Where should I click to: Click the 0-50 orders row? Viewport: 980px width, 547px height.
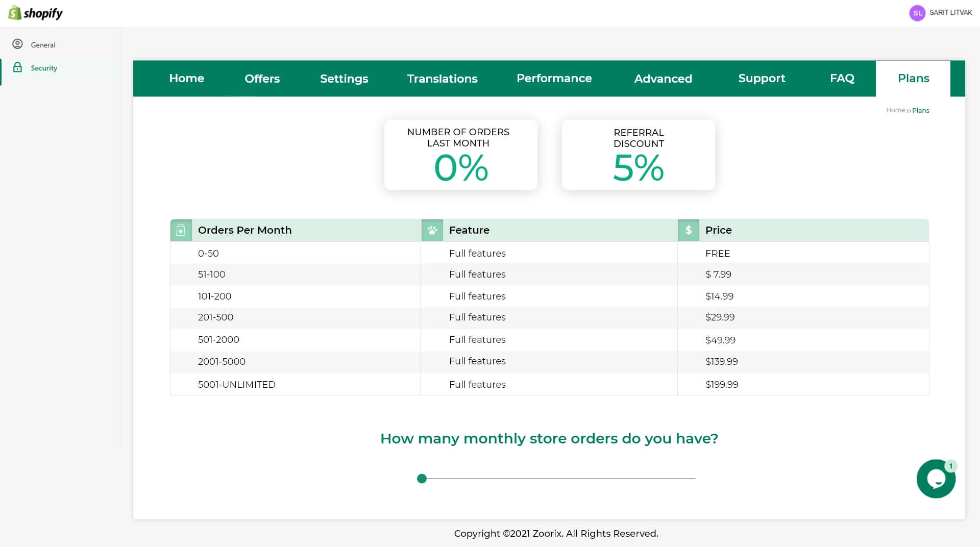coord(549,253)
